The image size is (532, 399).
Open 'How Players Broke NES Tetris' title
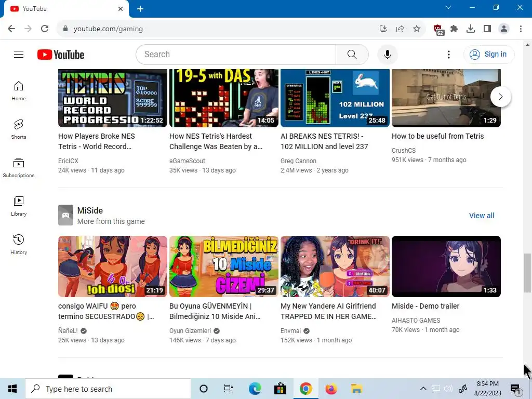pos(97,141)
